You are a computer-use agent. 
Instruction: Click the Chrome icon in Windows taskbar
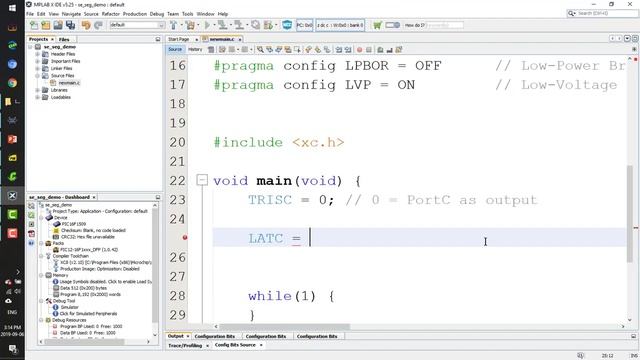(12, 83)
